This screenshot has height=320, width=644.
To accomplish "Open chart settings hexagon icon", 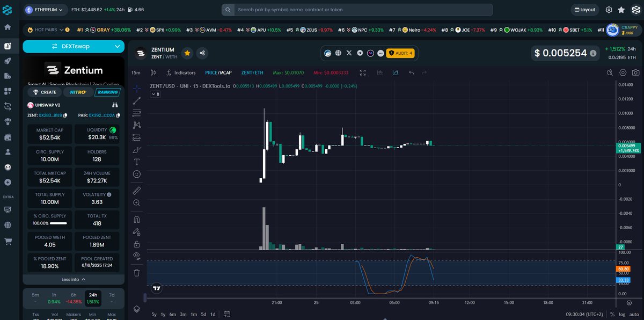I will 623,72.
